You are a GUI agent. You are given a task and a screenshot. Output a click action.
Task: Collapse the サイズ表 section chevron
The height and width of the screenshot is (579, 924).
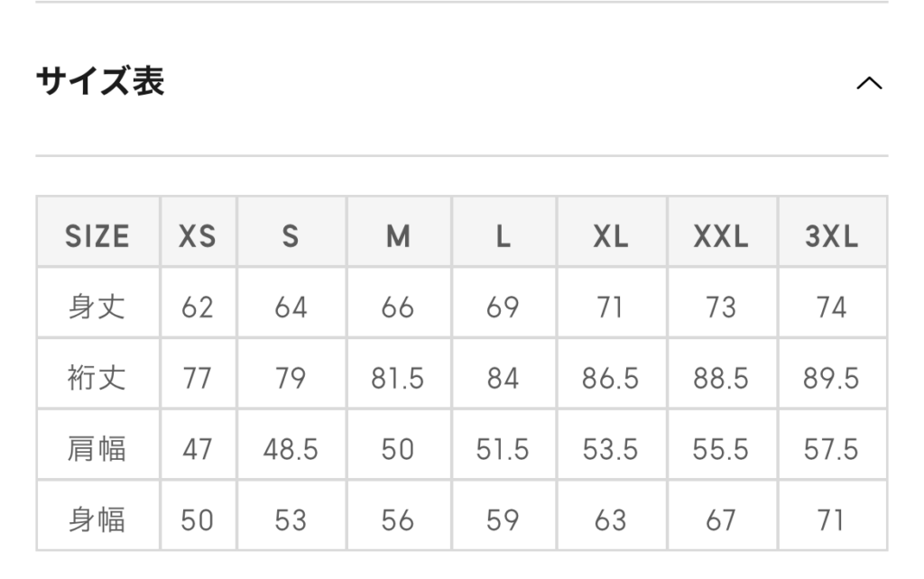[x=869, y=83]
